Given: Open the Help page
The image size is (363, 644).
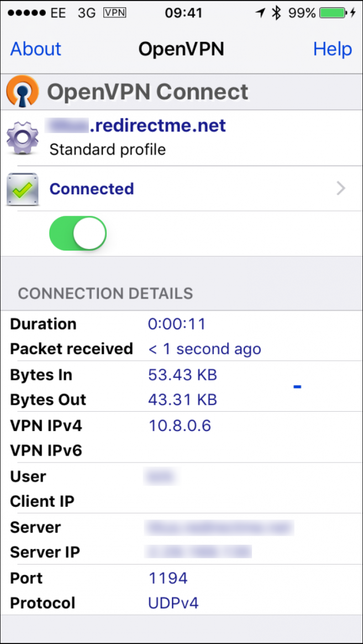Looking at the screenshot, I should [x=332, y=49].
